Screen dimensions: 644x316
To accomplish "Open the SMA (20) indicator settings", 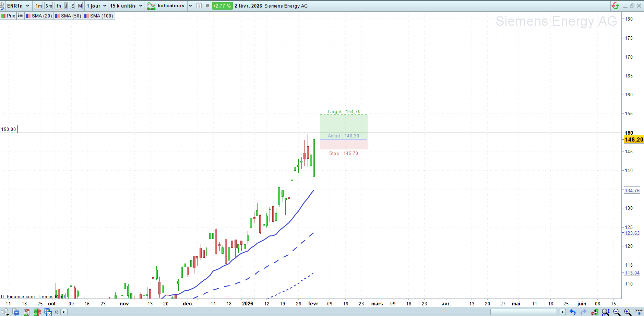I will (x=39, y=16).
